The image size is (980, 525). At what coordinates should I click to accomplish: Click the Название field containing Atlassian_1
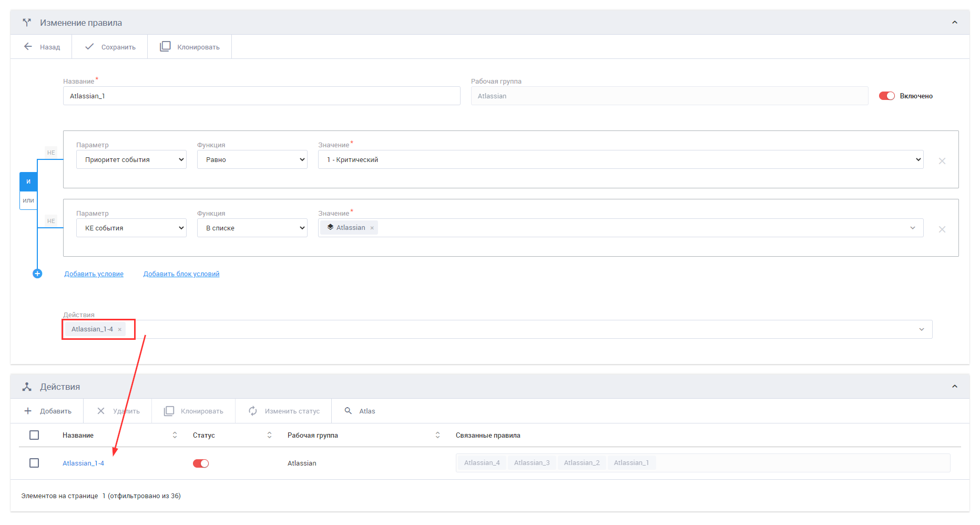262,96
